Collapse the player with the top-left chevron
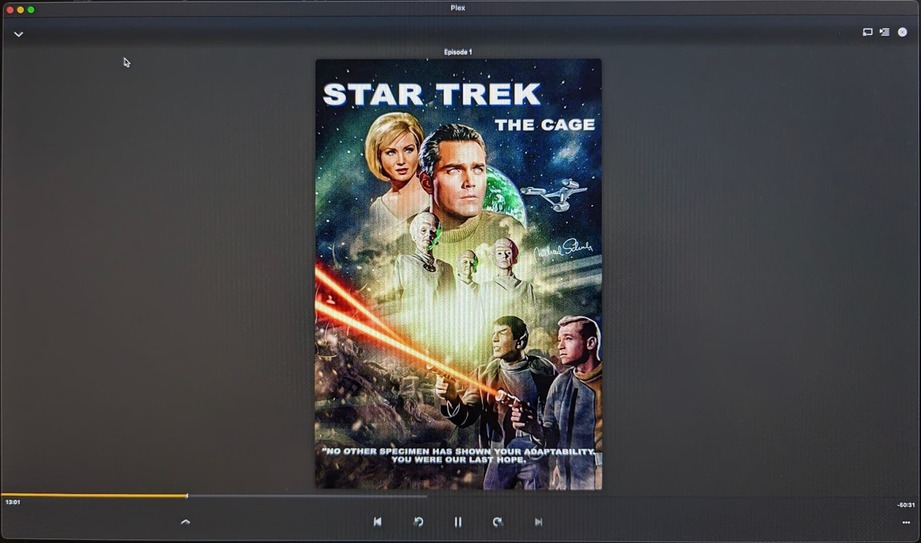921x543 pixels. (x=18, y=34)
